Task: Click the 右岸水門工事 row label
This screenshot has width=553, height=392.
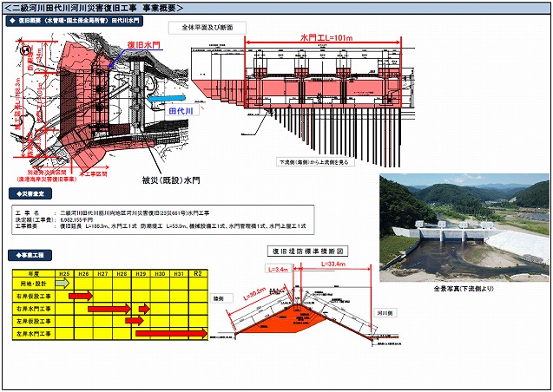Action: (34, 309)
